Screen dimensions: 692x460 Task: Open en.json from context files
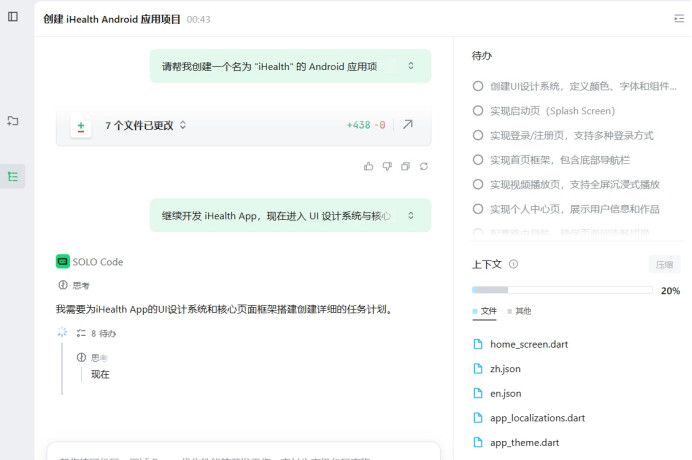[505, 393]
